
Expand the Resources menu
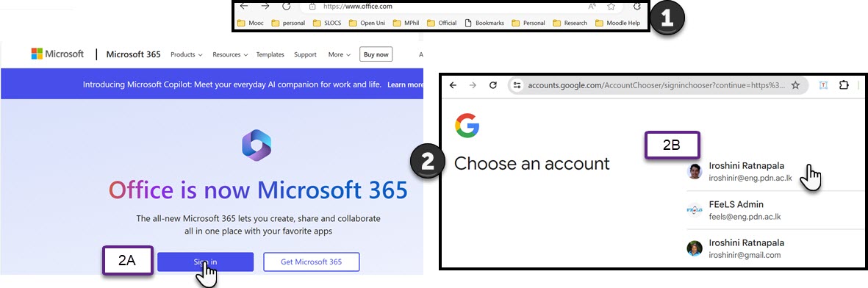pos(230,54)
